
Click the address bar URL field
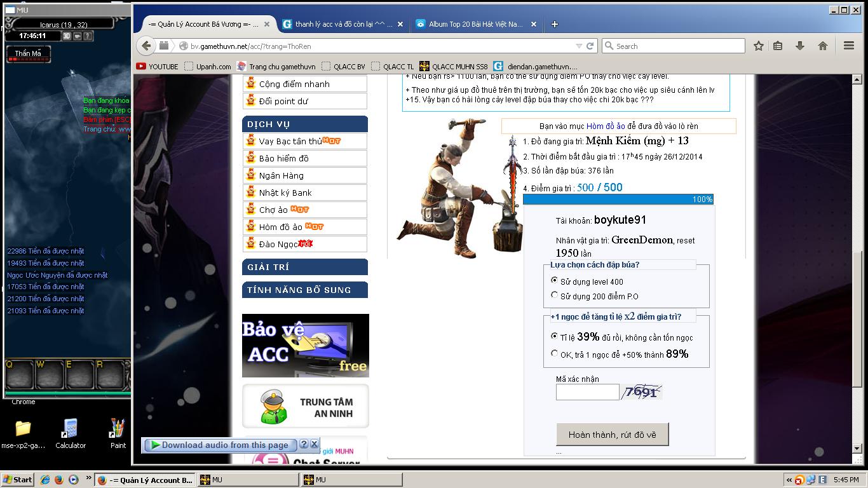381,46
